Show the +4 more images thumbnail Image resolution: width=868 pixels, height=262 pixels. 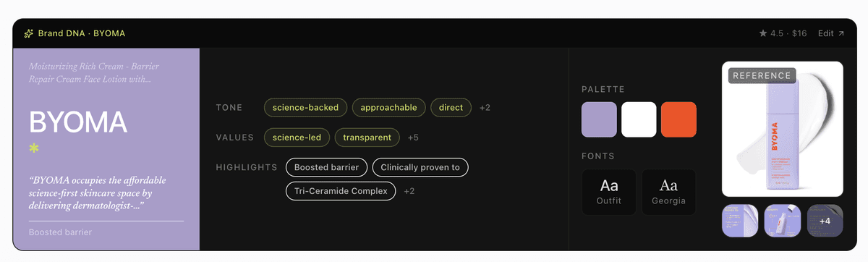825,220
